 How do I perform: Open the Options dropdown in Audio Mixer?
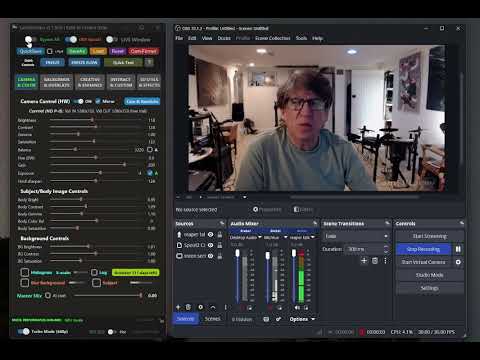point(302,319)
